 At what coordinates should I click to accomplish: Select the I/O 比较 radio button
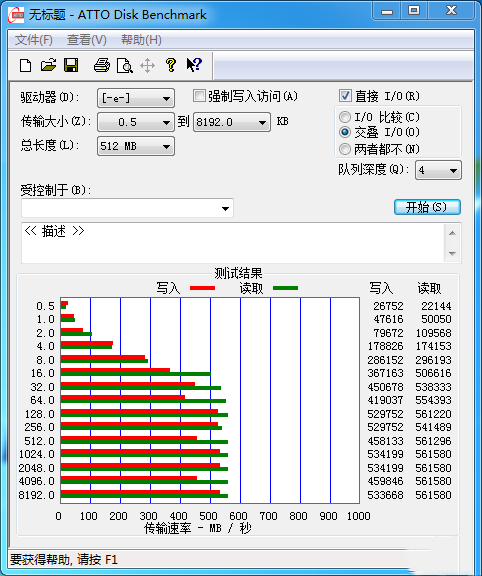coord(345,117)
